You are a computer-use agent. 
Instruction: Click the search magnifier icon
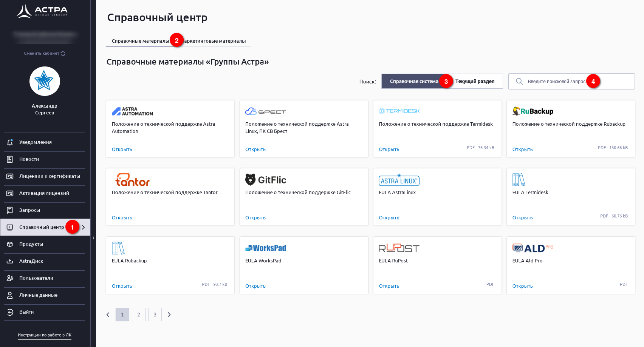point(519,82)
